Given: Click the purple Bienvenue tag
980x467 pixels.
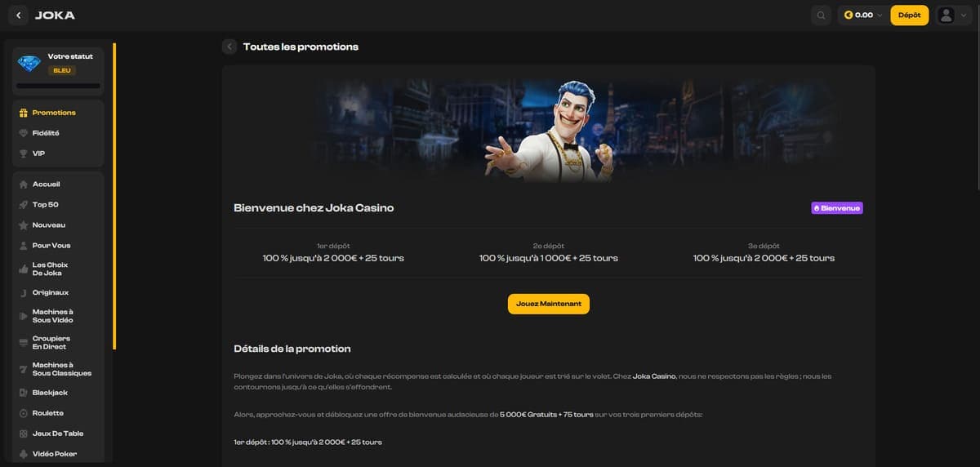Looking at the screenshot, I should [837, 208].
